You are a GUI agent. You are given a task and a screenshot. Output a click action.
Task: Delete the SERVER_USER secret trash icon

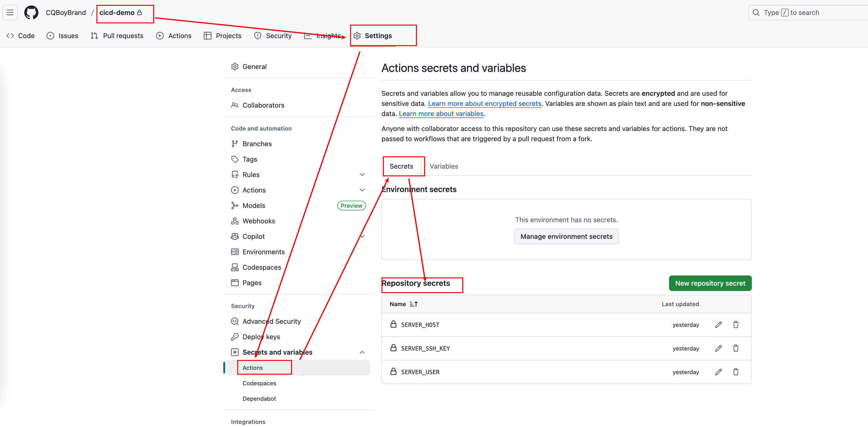(x=736, y=372)
